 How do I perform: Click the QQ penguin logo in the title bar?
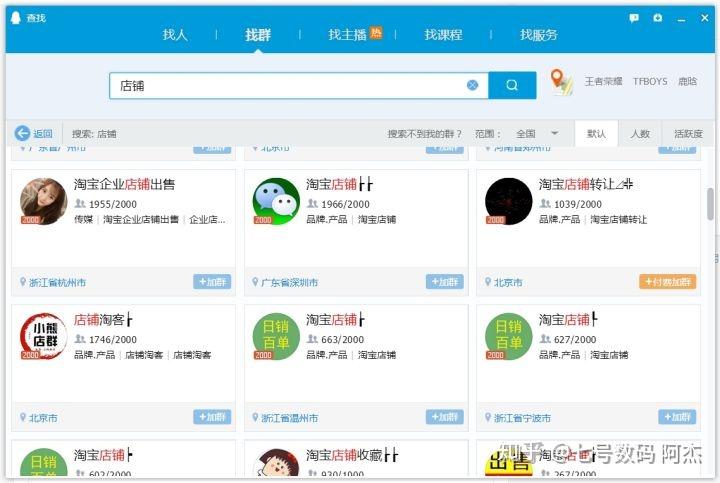tap(16, 17)
